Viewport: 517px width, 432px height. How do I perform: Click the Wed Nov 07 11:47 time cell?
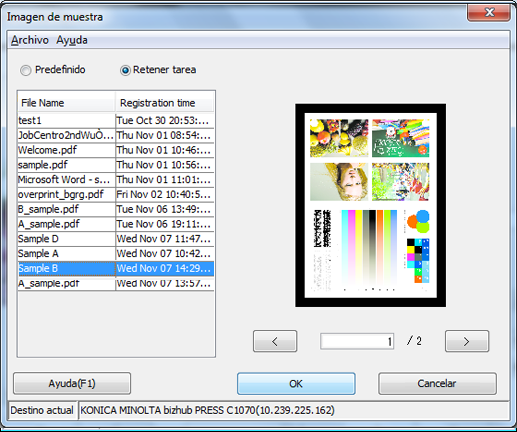point(165,239)
